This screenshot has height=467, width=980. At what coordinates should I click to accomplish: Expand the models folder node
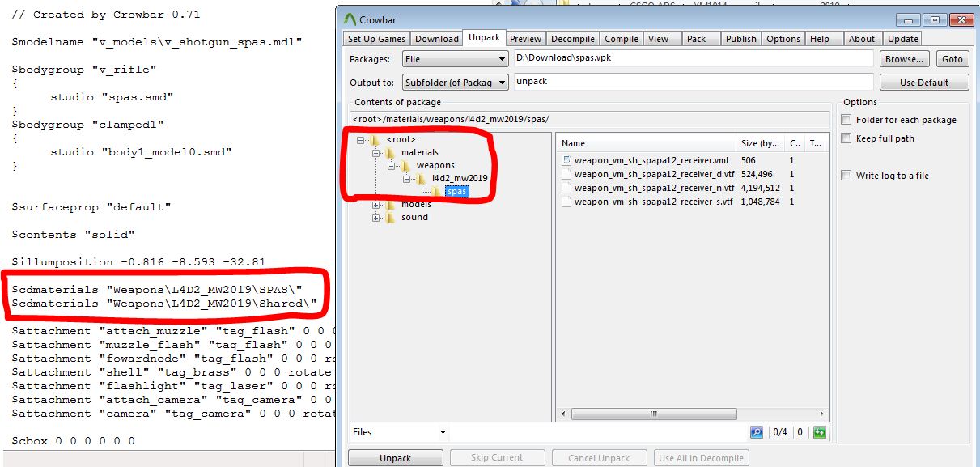point(376,205)
